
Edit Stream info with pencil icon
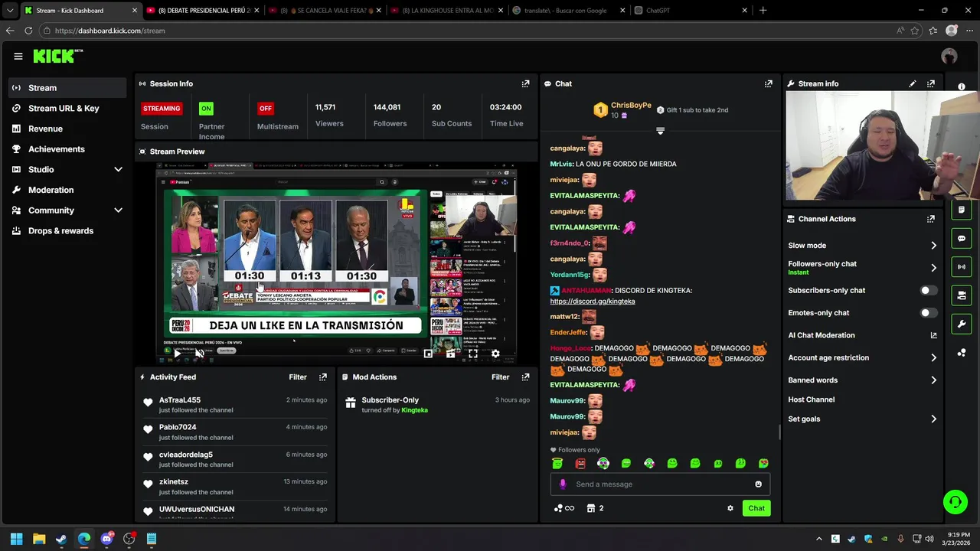(912, 83)
